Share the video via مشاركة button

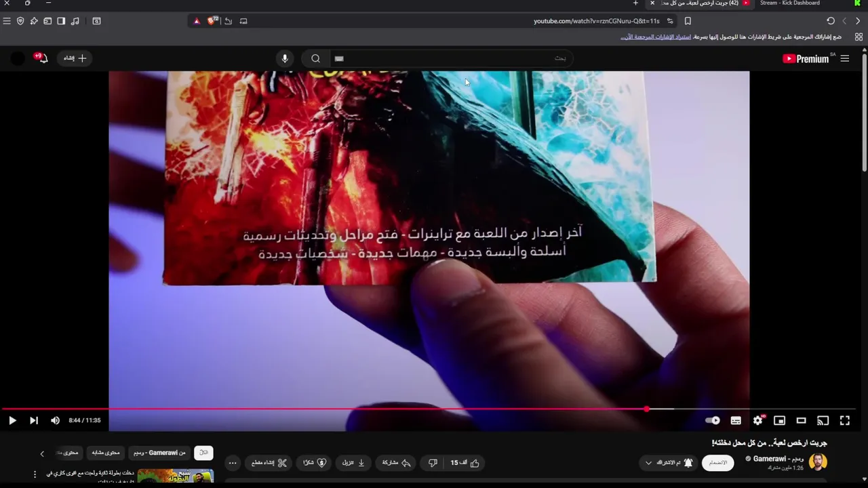[397, 463]
